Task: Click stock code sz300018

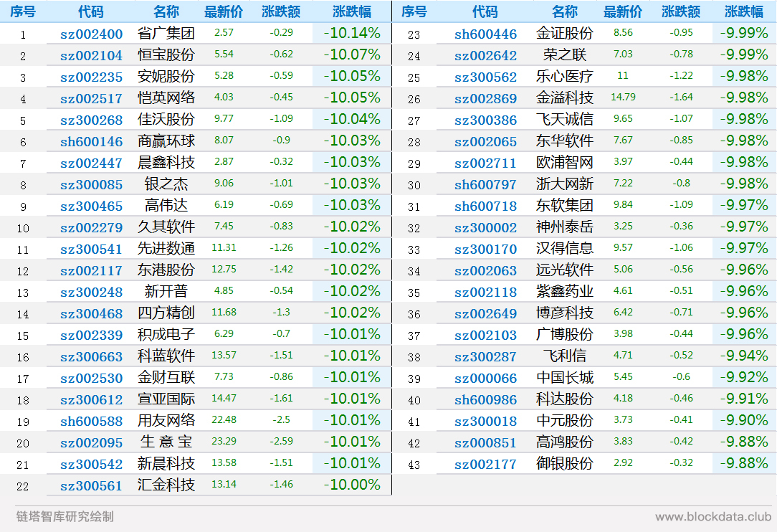Action: pyautogui.click(x=486, y=421)
